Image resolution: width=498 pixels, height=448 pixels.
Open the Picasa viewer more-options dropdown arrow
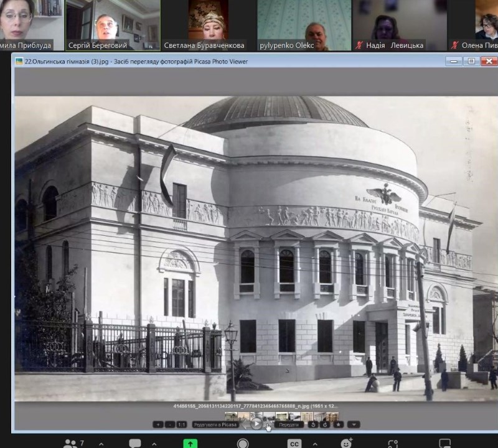pos(354,424)
